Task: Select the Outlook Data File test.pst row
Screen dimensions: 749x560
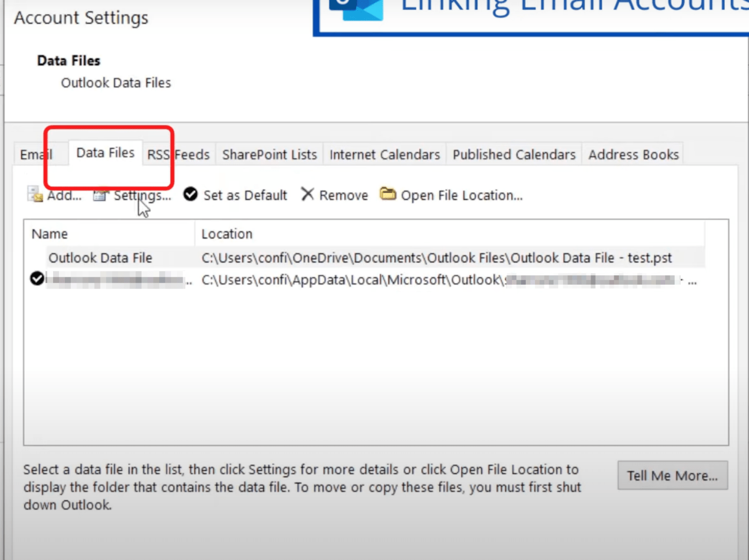Action: click(x=341, y=257)
